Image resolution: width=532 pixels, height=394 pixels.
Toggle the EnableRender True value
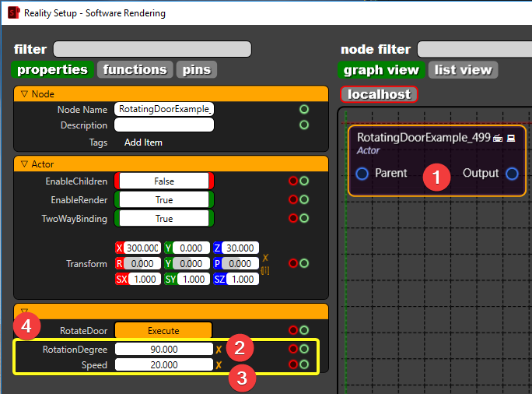(164, 200)
